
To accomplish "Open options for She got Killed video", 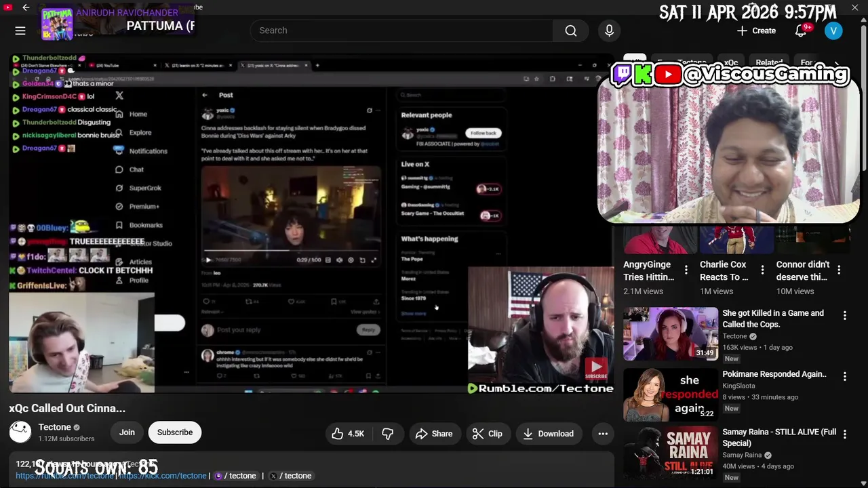I will click(x=844, y=316).
